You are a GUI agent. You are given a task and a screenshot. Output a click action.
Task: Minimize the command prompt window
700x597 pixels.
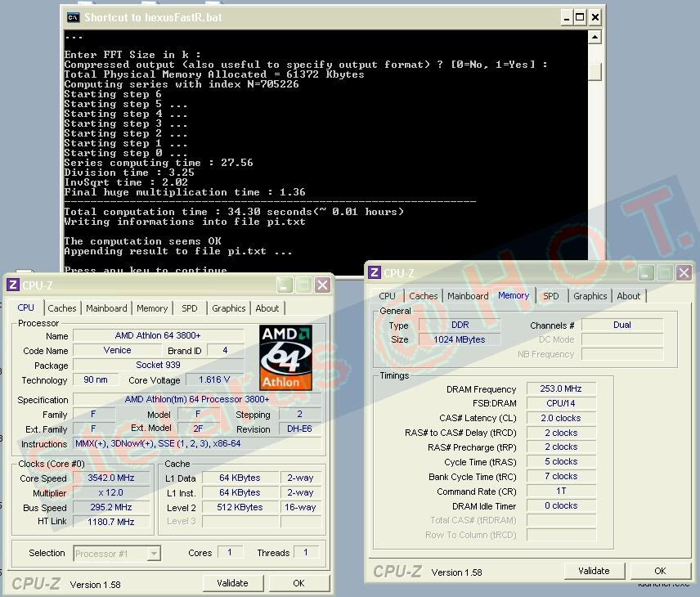coord(566,17)
